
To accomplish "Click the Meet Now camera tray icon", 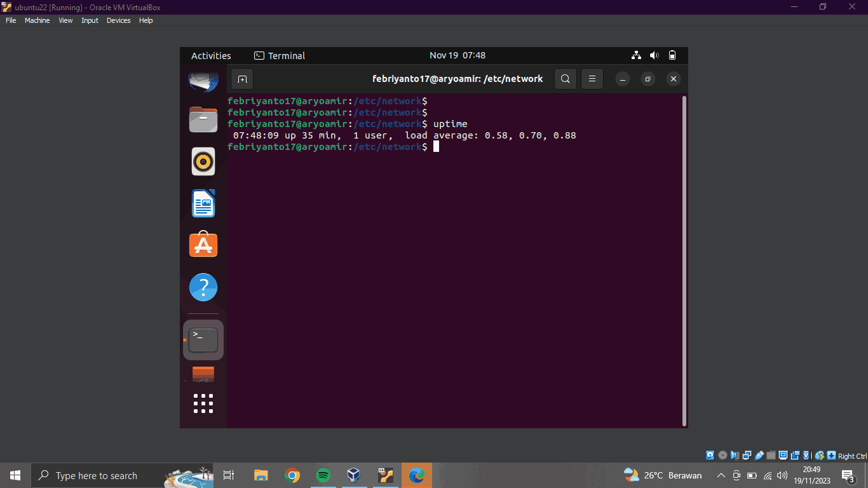I will (x=736, y=475).
